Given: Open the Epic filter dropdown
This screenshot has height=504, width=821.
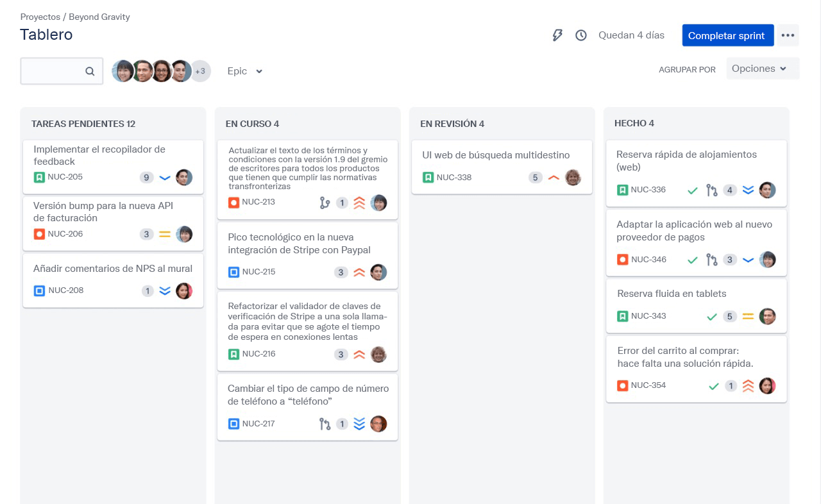Looking at the screenshot, I should click(245, 71).
